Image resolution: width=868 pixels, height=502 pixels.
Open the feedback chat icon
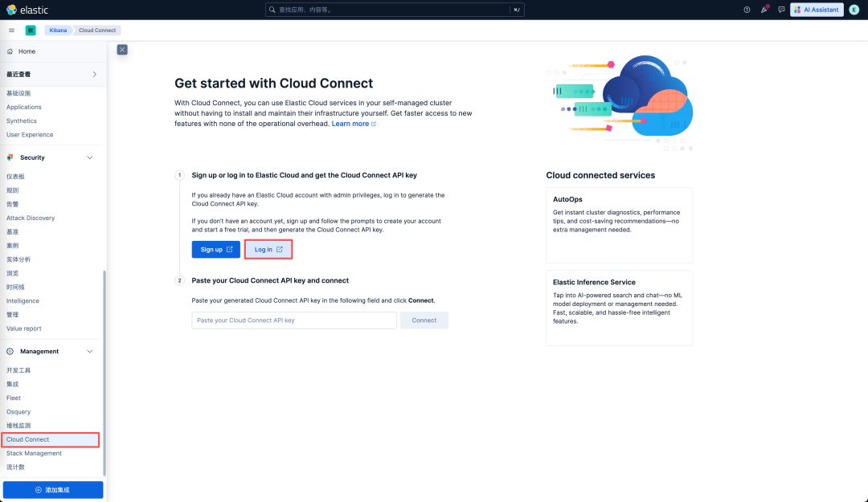point(781,10)
